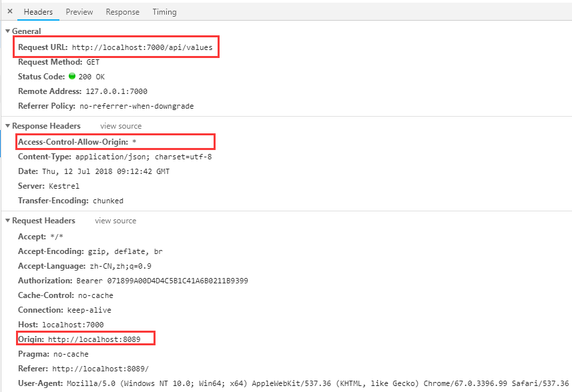Collapse the Response Headers section
The height and width of the screenshot is (392, 572).
pos(7,126)
